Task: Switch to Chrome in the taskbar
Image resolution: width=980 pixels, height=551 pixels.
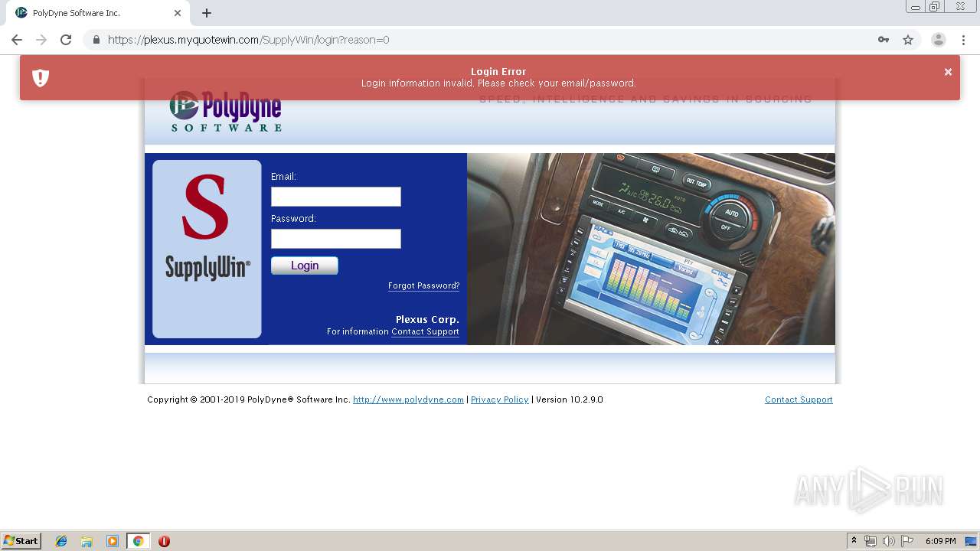Action: click(x=138, y=541)
